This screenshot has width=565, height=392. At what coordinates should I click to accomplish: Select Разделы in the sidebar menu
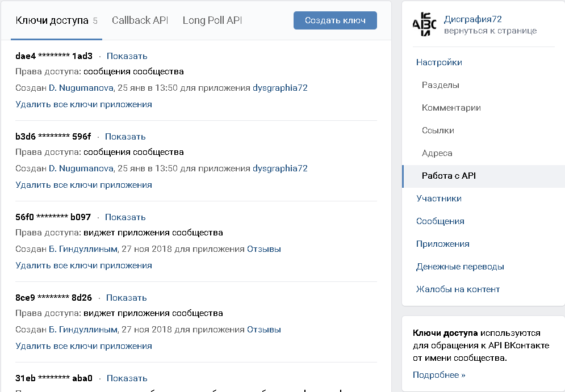tap(440, 85)
